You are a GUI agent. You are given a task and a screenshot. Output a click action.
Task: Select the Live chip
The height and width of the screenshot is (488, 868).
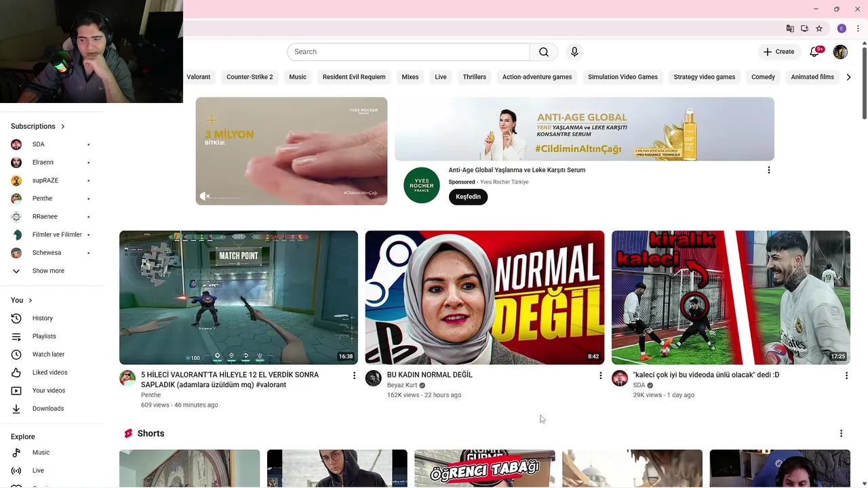click(441, 77)
